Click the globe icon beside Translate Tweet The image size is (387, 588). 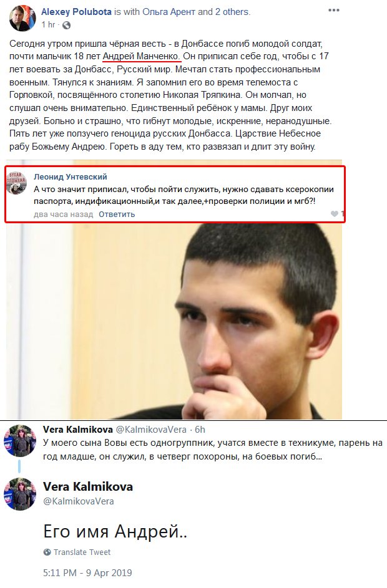[47, 552]
